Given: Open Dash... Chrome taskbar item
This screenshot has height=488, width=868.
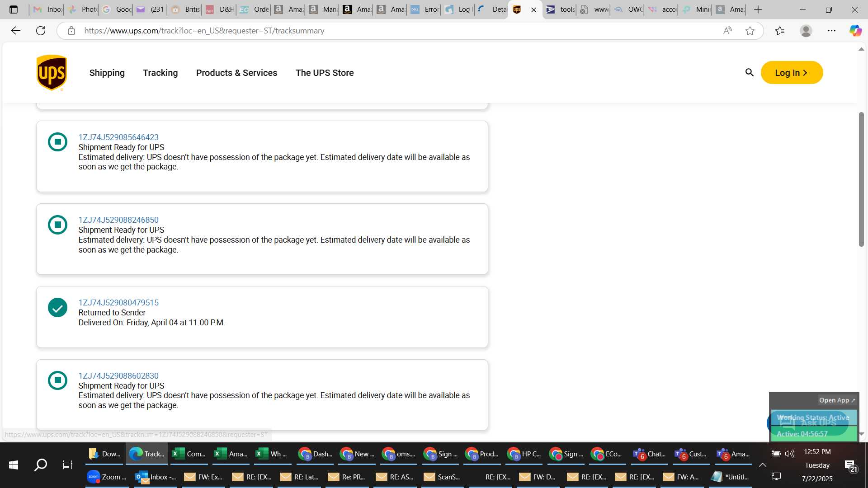Looking at the screenshot, I should click(315, 454).
